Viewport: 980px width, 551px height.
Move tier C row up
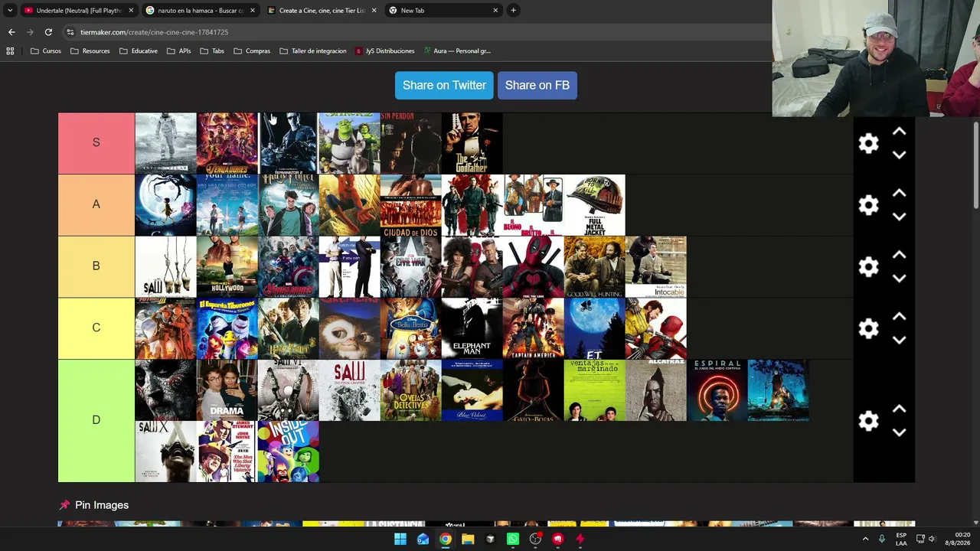click(900, 317)
